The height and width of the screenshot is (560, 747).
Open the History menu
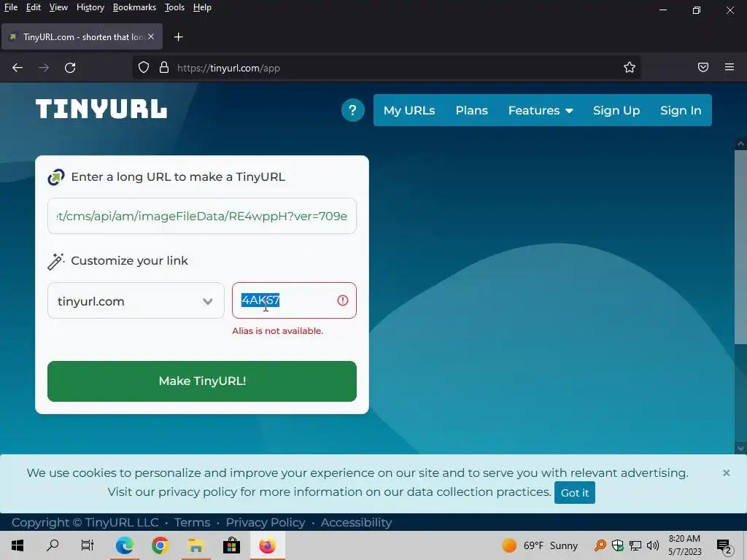pos(90,7)
